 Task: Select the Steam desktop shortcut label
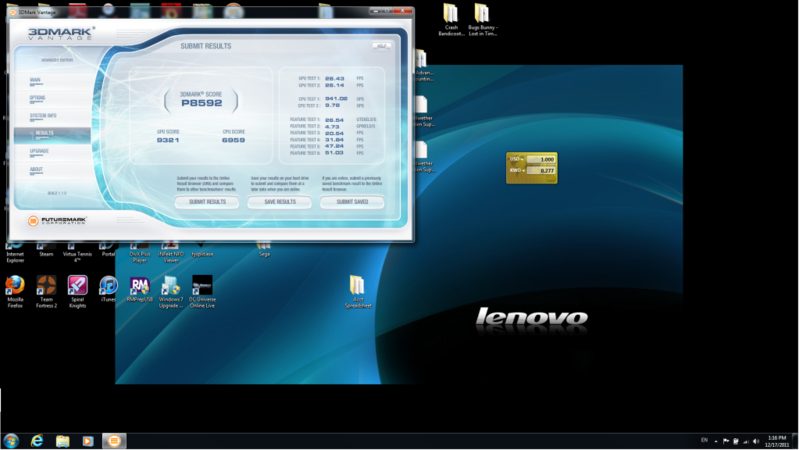click(x=46, y=254)
